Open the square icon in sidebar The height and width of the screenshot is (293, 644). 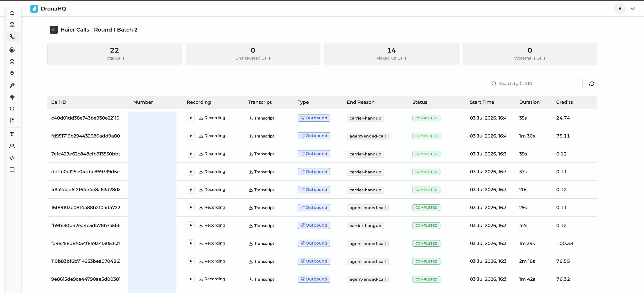pos(12,170)
